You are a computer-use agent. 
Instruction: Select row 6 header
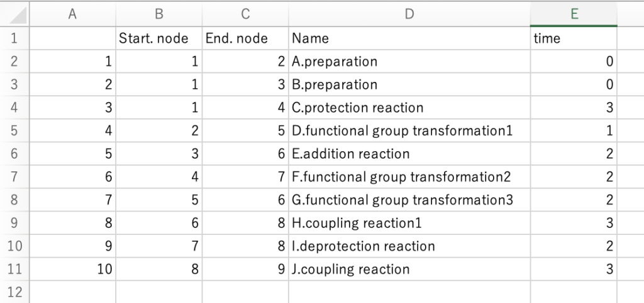click(x=14, y=154)
